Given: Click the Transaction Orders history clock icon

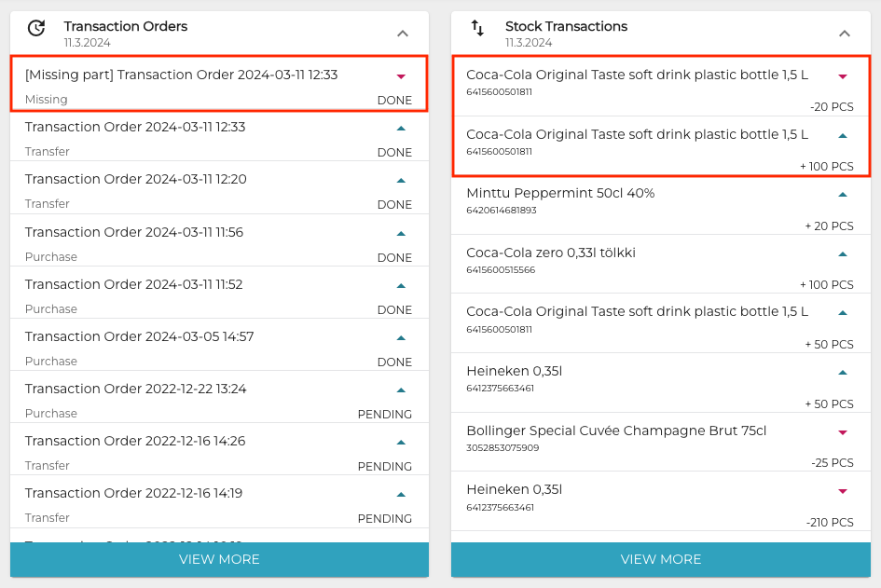Looking at the screenshot, I should coord(36,28).
